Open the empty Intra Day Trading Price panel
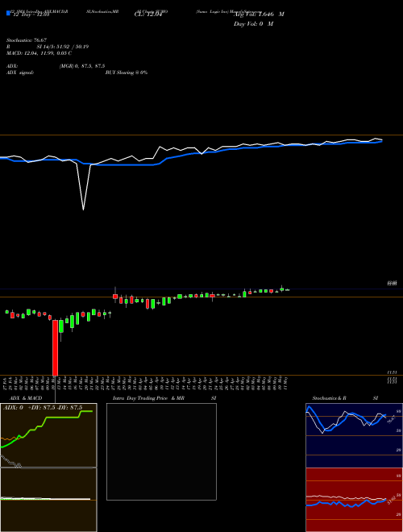Viewport: 403px width, 532px height. 161,451
